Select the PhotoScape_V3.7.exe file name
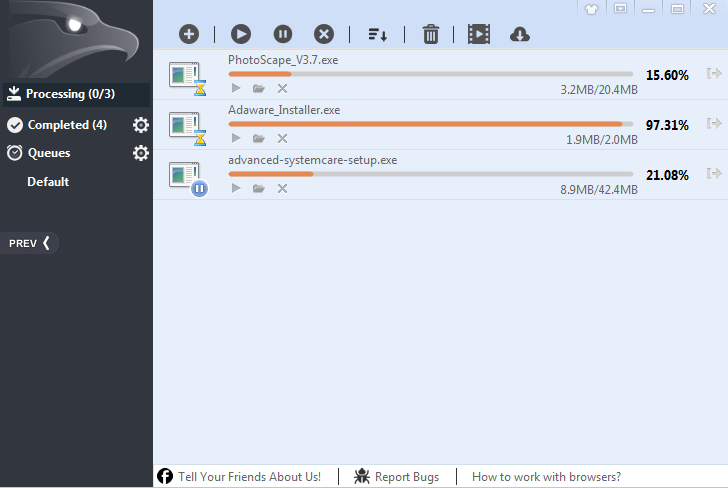The height and width of the screenshot is (488, 728). 283,60
